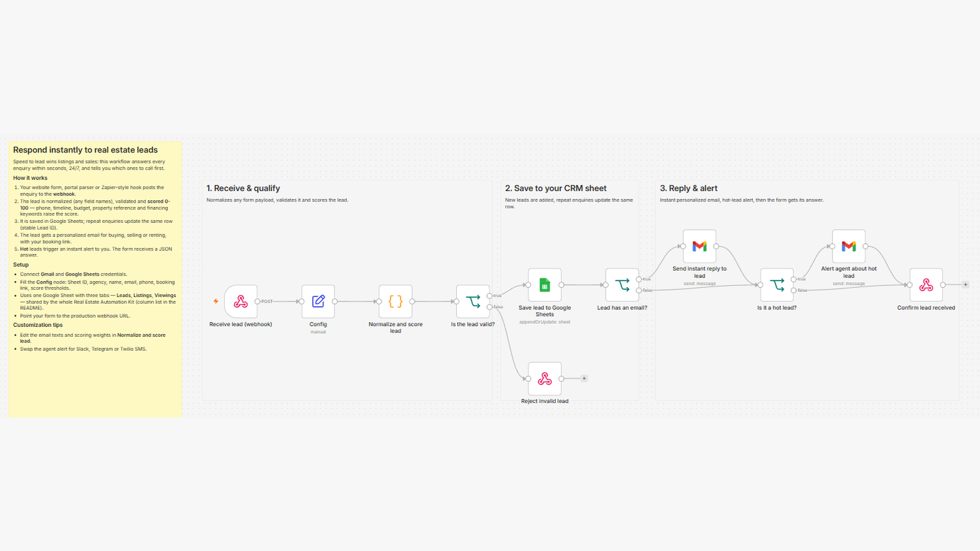Add a node after Confirm lead received
The image size is (980, 551).
pyautogui.click(x=965, y=285)
